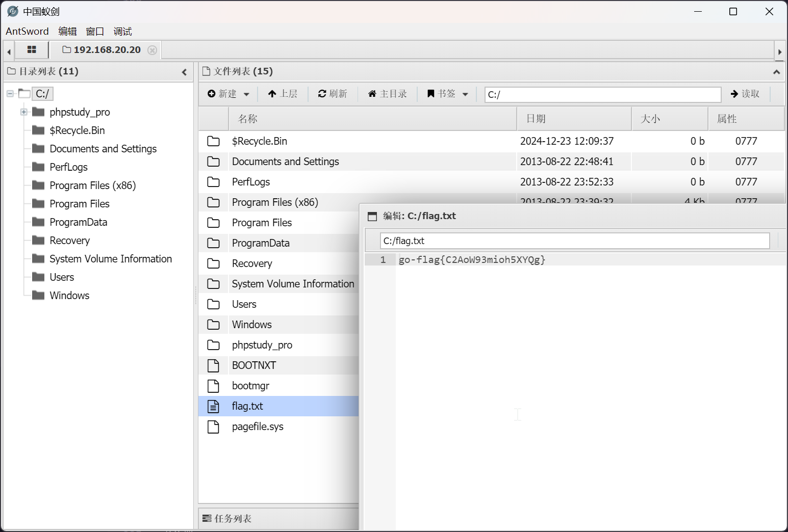Screen dimensions: 788x532
Task: Open the AntSword menu
Action: 27,32
